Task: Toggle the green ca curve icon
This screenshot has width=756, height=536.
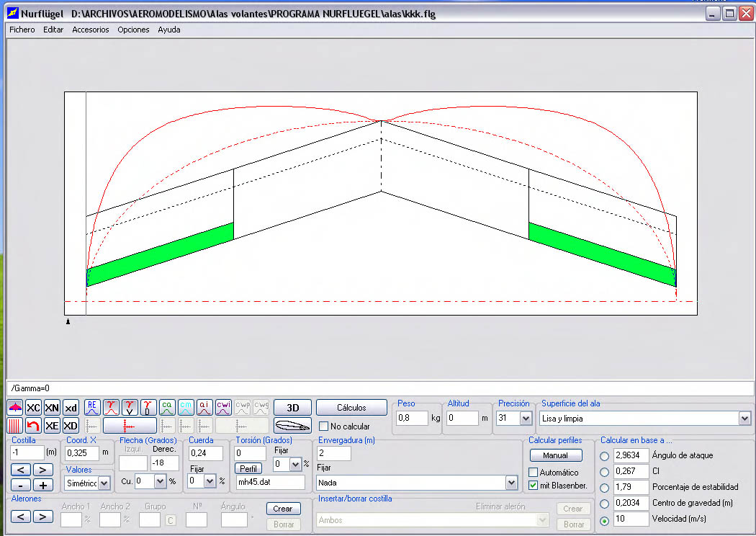Action: [167, 408]
